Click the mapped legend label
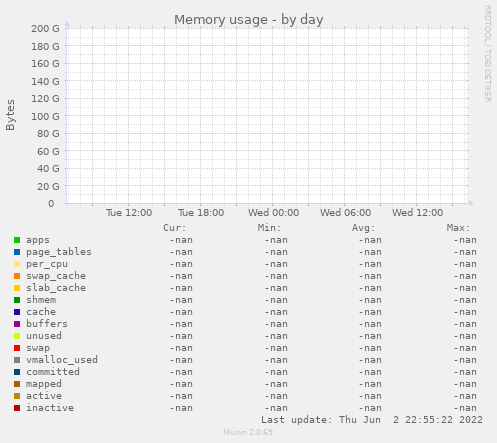Image resolution: width=497 pixels, height=443 pixels. pyautogui.click(x=44, y=384)
